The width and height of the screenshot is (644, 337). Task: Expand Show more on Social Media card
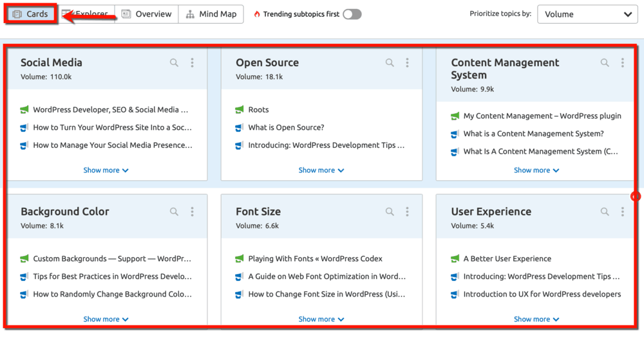point(106,170)
